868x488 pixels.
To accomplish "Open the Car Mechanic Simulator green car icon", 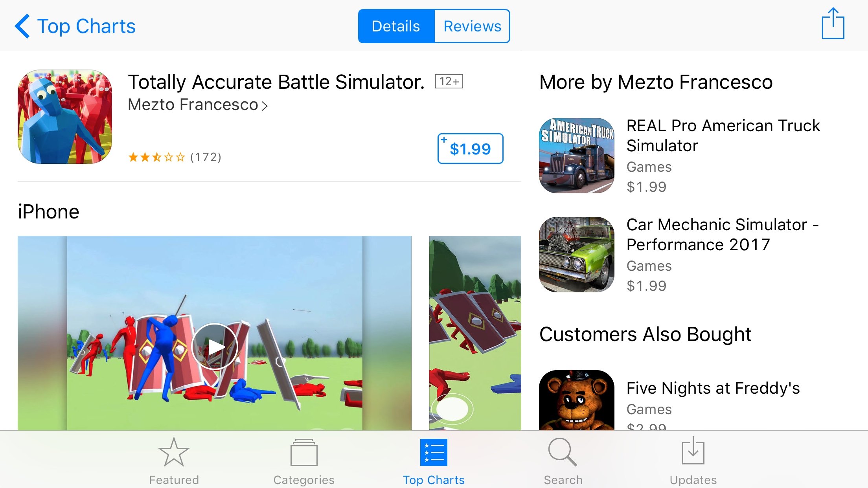I will click(577, 255).
